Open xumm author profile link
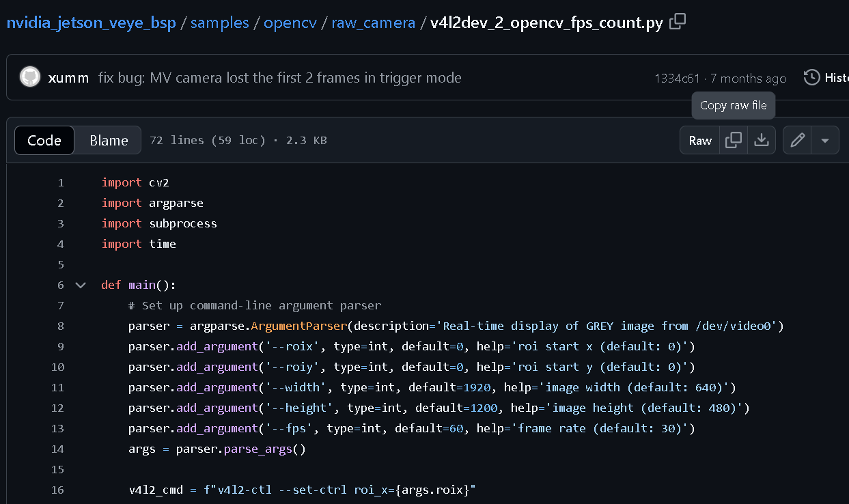849x504 pixels. [68, 78]
